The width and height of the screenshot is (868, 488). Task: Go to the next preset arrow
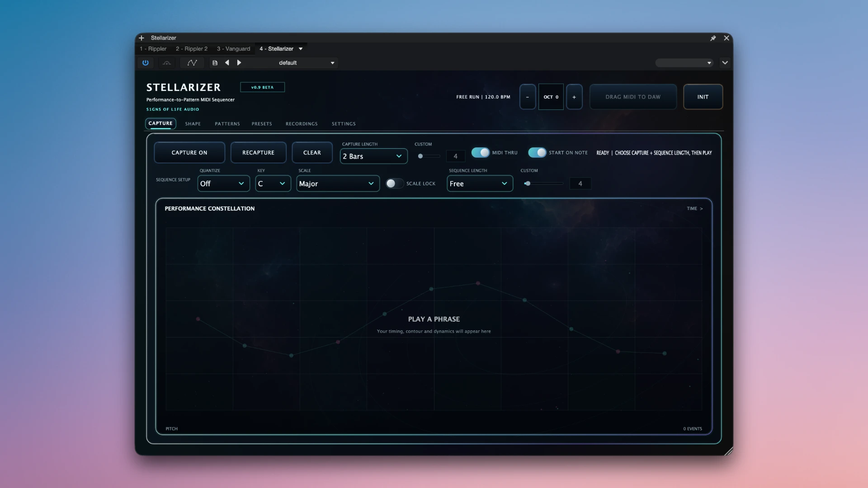pyautogui.click(x=239, y=63)
